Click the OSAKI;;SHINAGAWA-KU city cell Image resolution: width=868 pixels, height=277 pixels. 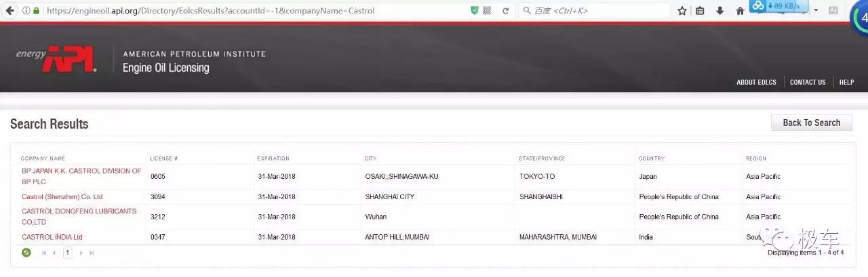[x=401, y=177]
